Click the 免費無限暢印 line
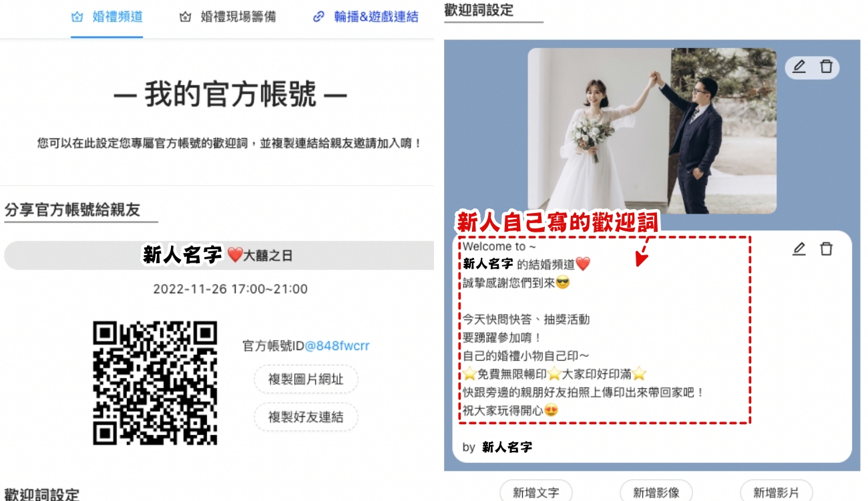The image size is (868, 501). tap(555, 374)
